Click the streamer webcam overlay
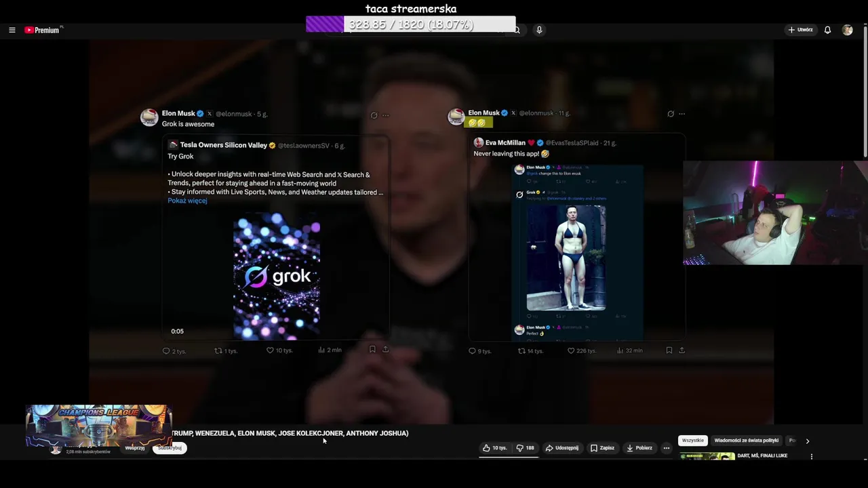868x488 pixels. pos(775,213)
